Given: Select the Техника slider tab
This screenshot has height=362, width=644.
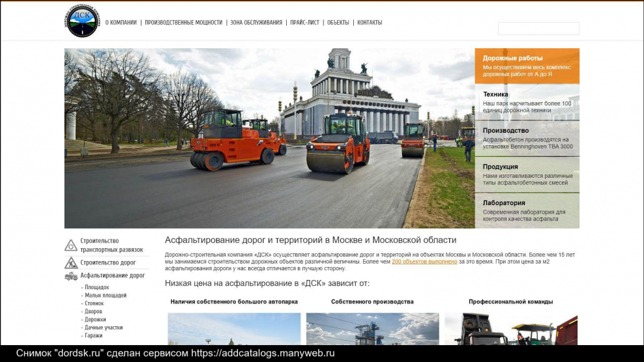Looking at the screenshot, I should coord(527,102).
